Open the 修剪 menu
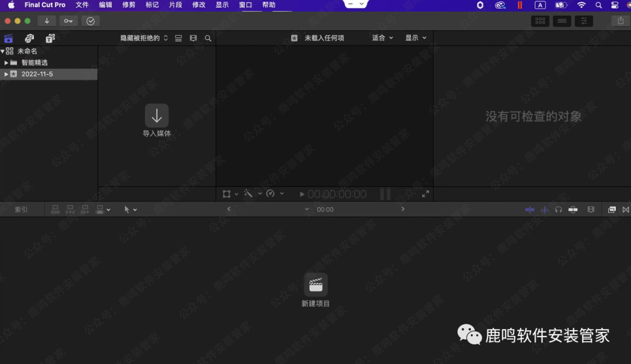631x364 pixels. coord(129,5)
